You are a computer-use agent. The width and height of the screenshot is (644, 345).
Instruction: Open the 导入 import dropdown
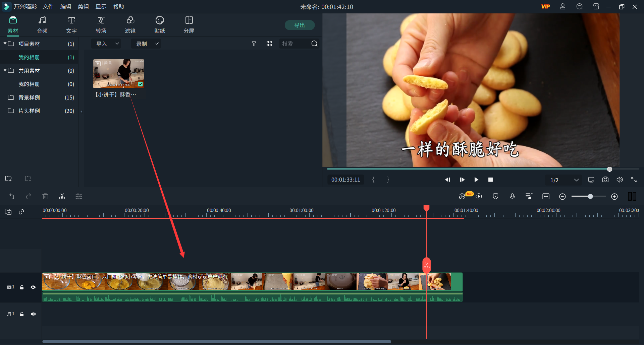107,44
